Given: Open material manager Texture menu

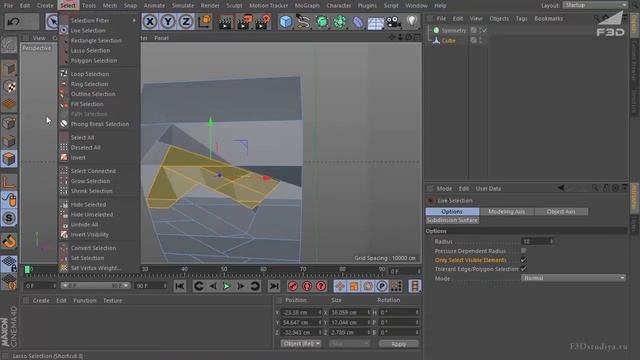Looking at the screenshot, I should pyautogui.click(x=112, y=300).
